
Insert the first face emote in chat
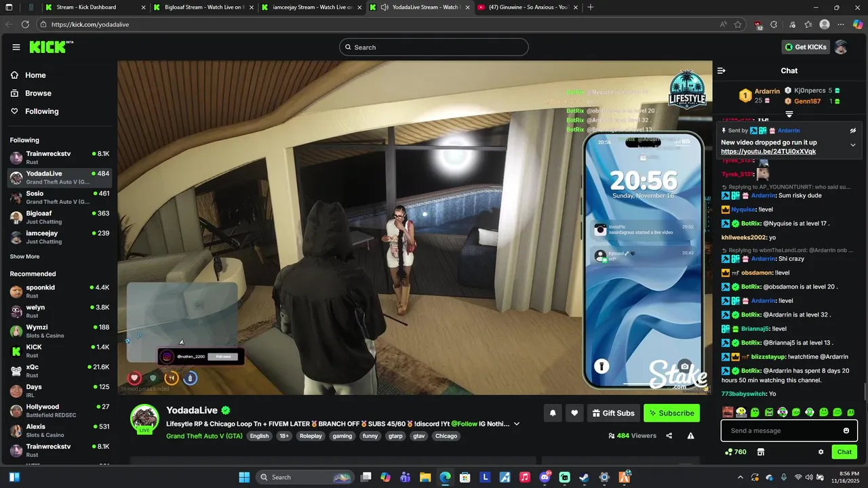728,412
